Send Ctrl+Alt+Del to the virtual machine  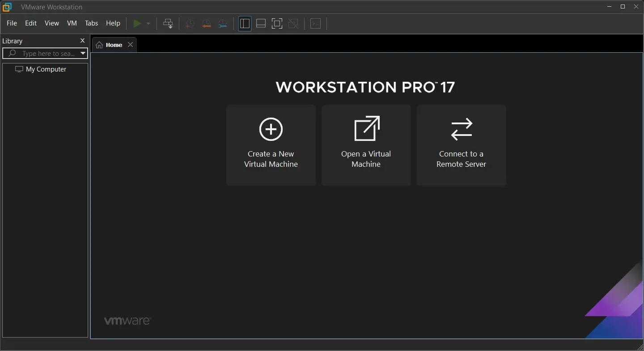coord(168,23)
